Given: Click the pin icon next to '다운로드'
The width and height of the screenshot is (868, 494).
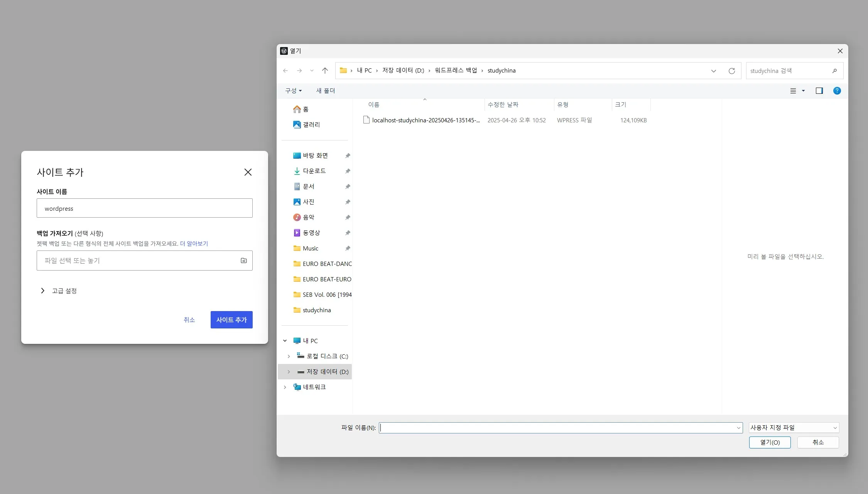Looking at the screenshot, I should pyautogui.click(x=348, y=171).
